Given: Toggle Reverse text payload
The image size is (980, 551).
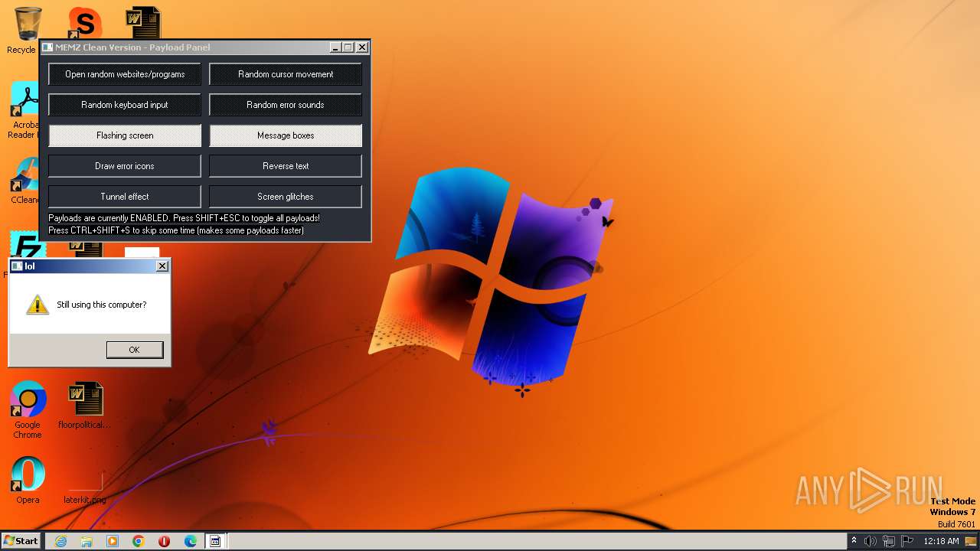Looking at the screenshot, I should [x=286, y=166].
